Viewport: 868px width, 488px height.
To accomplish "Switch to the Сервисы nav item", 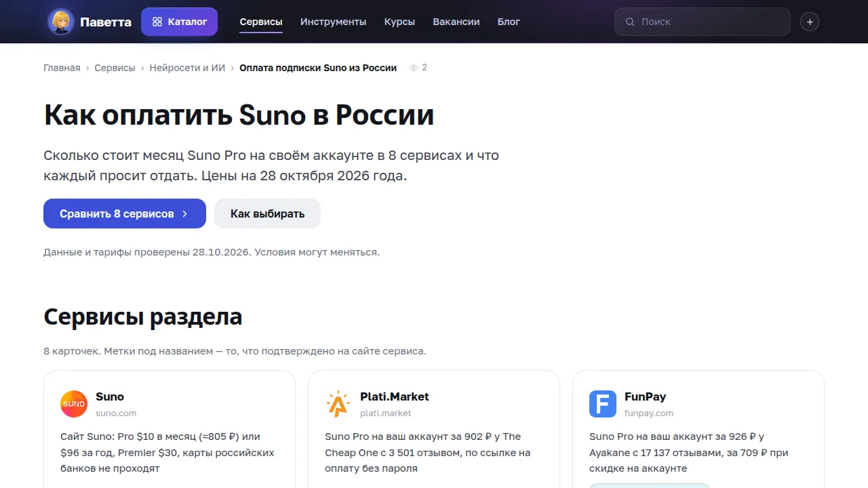I will point(261,22).
